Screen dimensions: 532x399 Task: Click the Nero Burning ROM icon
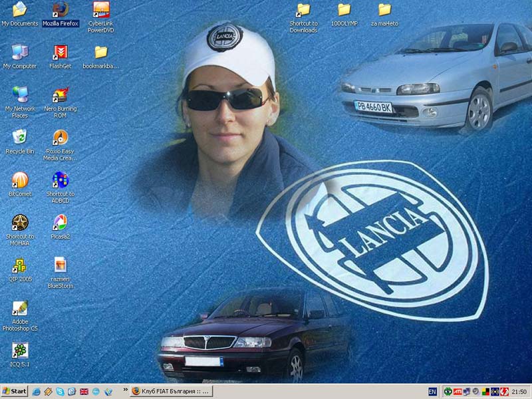pos(60,94)
